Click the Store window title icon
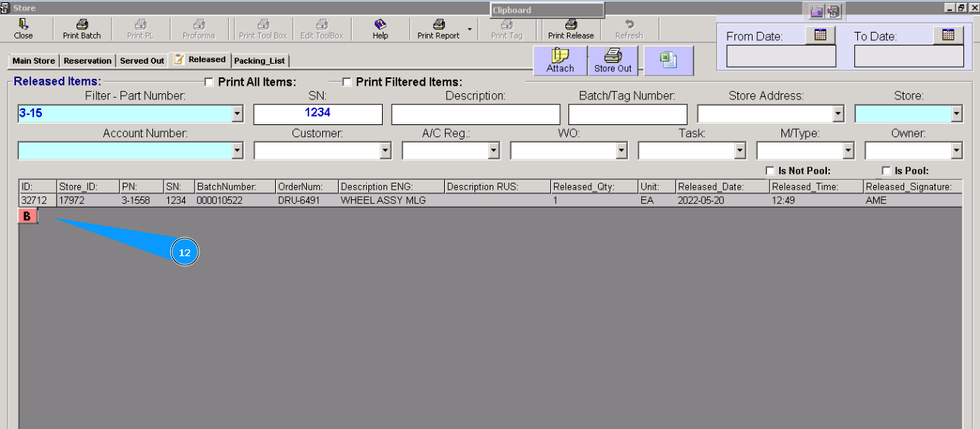The width and height of the screenshot is (980, 429). [5, 7]
